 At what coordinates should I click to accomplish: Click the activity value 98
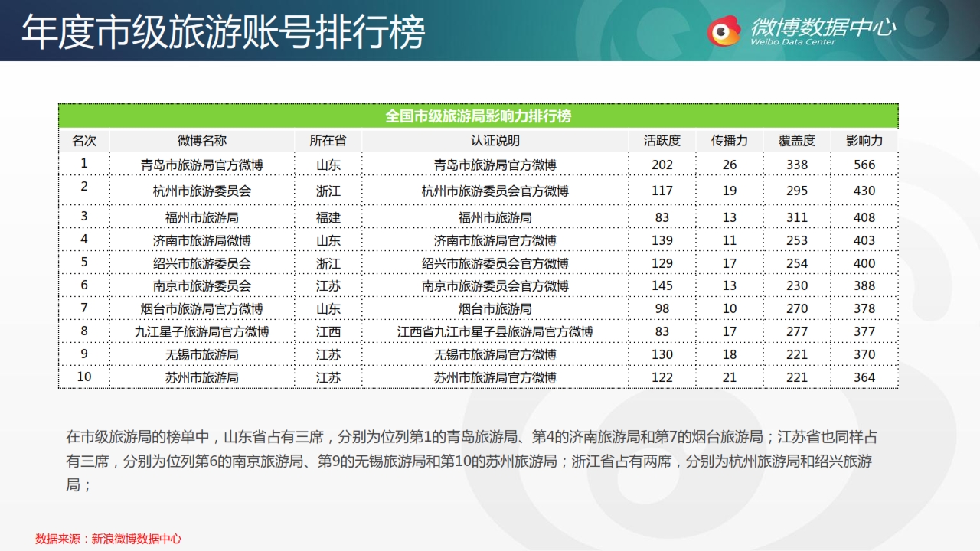[x=662, y=308]
